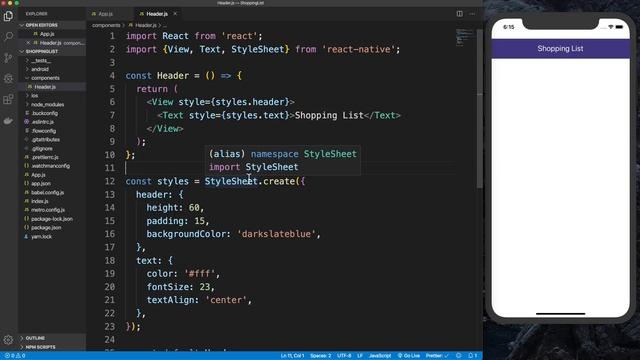This screenshot has height=360, width=640.
Task: Click the components breadcrumb
Action: [x=106, y=25]
